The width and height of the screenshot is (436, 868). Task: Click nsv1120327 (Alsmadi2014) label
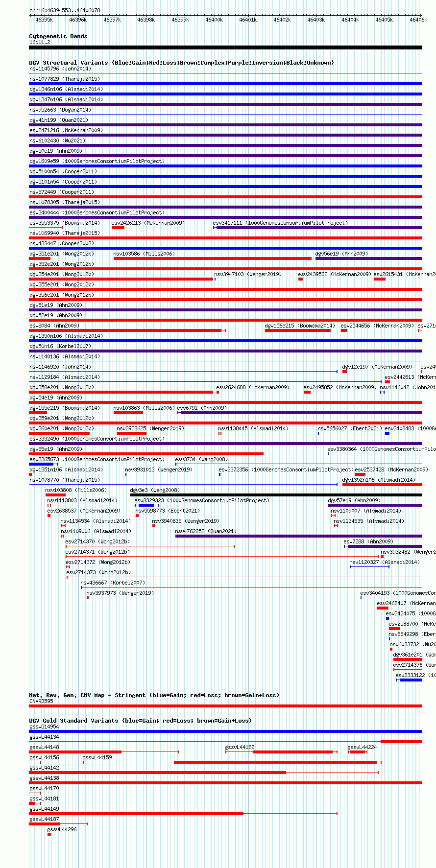coord(385,562)
